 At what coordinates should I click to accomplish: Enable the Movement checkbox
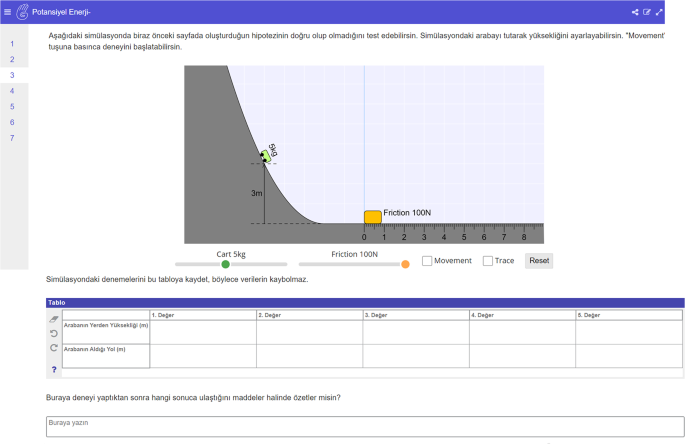(x=427, y=261)
